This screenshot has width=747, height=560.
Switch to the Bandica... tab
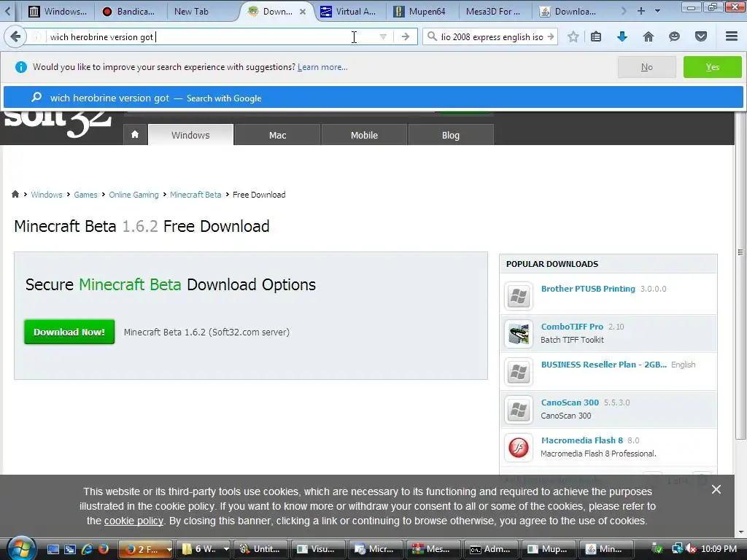[x=128, y=12]
